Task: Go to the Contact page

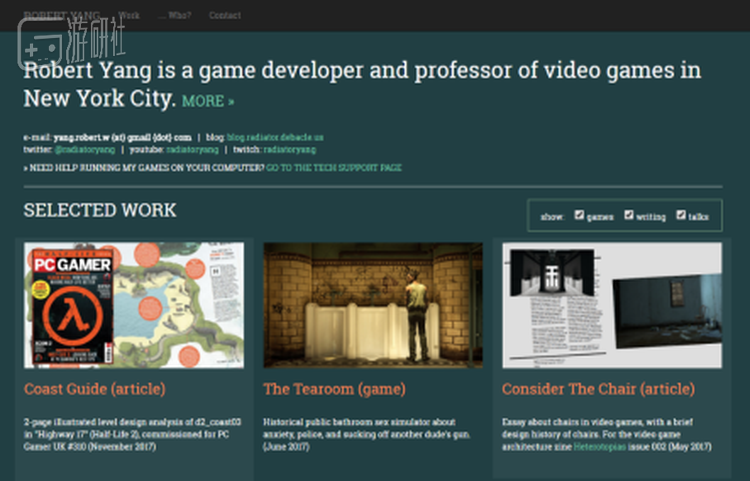Action: 225,15
